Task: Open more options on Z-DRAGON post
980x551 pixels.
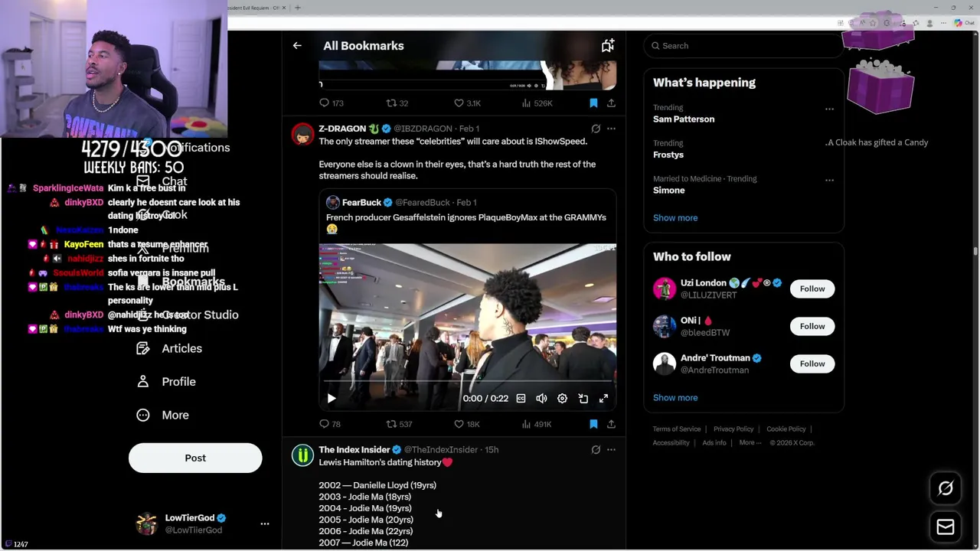Action: pos(611,129)
